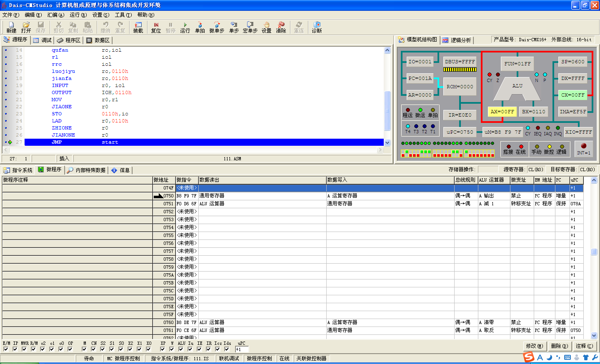Click the 复制 (Copy) toolbar icon
Image resolution: width=600 pixels, height=364 pixels.
(73, 27)
